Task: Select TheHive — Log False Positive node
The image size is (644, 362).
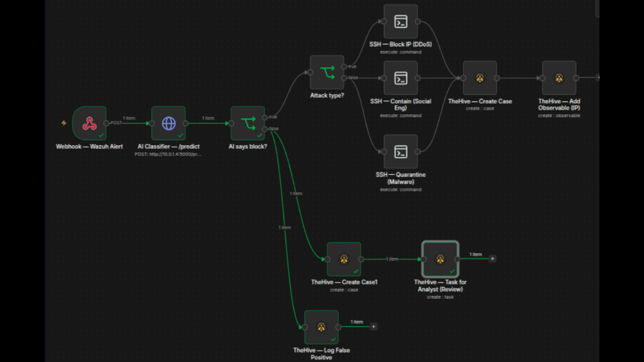Action: 321,327
